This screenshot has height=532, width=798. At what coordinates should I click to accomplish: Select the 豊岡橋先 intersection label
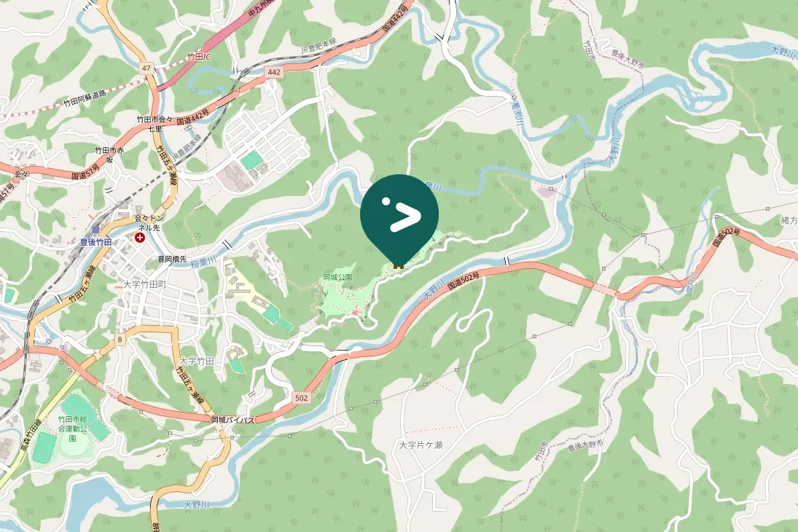pyautogui.click(x=172, y=259)
